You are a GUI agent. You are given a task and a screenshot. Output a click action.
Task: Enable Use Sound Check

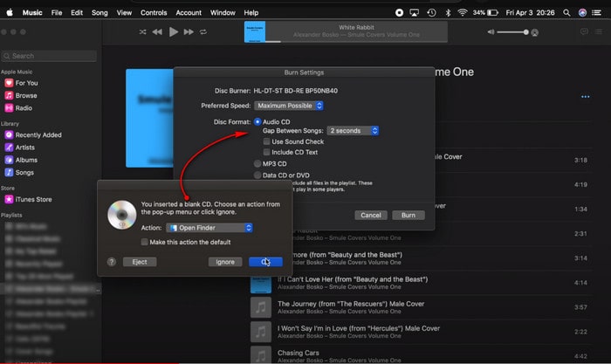pos(266,141)
